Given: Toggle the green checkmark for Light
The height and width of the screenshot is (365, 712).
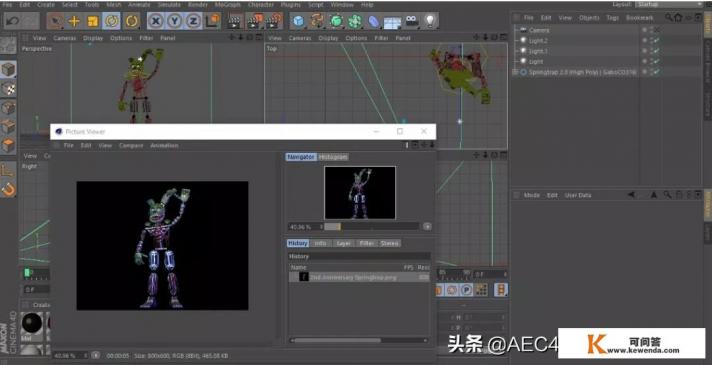Looking at the screenshot, I should coord(657,61).
